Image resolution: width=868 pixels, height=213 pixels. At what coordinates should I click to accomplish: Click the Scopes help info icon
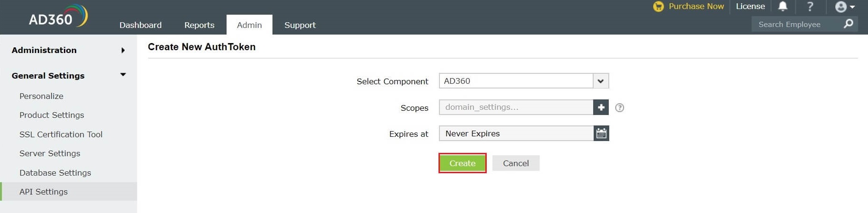(619, 108)
